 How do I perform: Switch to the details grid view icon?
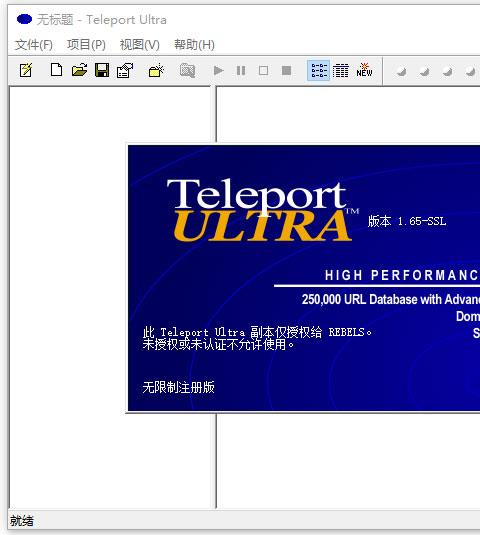coord(341,70)
